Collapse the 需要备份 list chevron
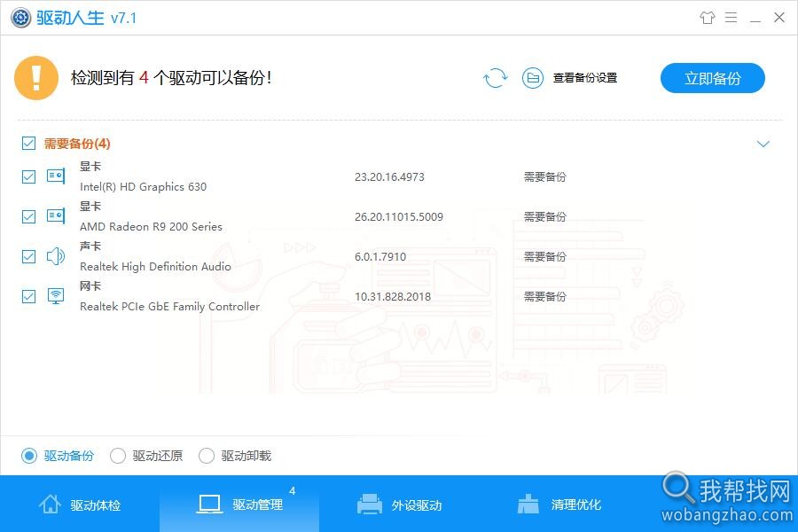The height and width of the screenshot is (532, 798). (763, 144)
